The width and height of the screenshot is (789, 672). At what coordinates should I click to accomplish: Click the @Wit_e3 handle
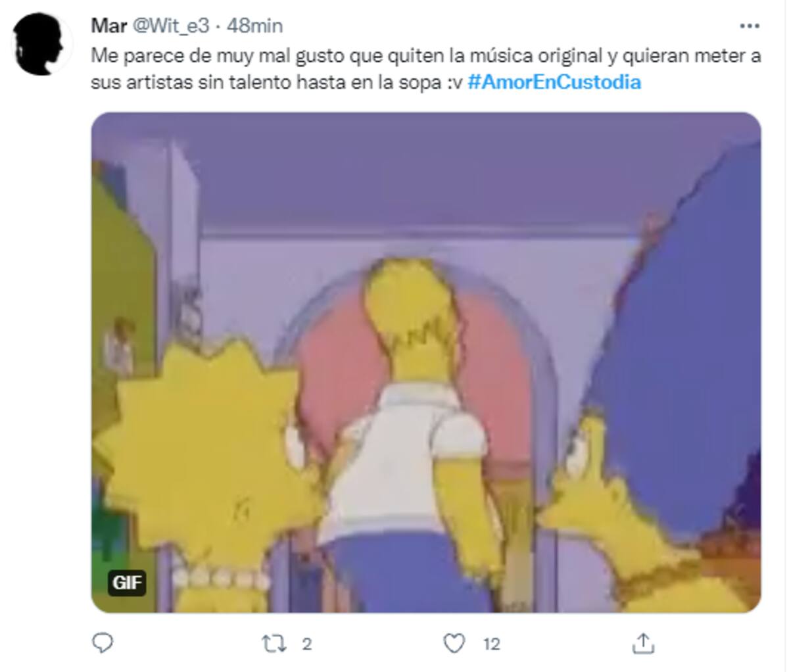click(172, 26)
